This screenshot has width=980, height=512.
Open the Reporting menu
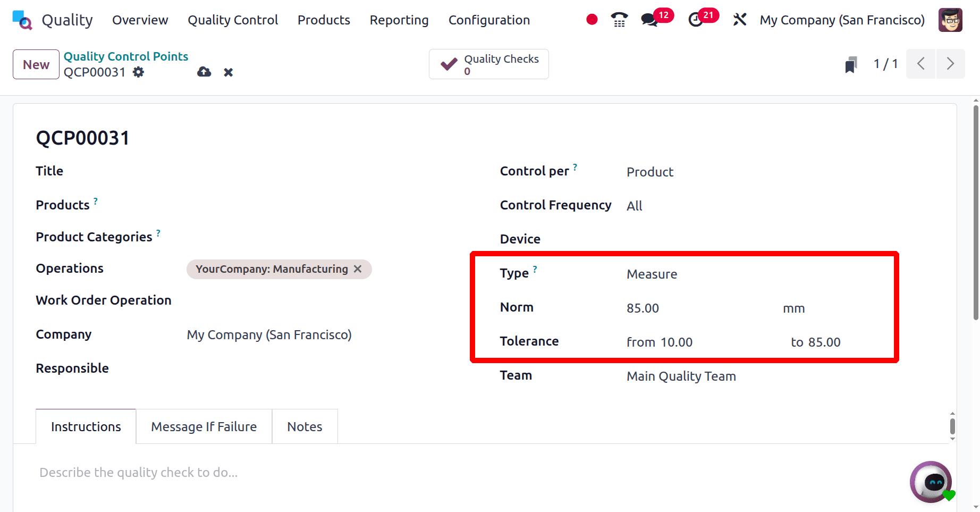399,20
